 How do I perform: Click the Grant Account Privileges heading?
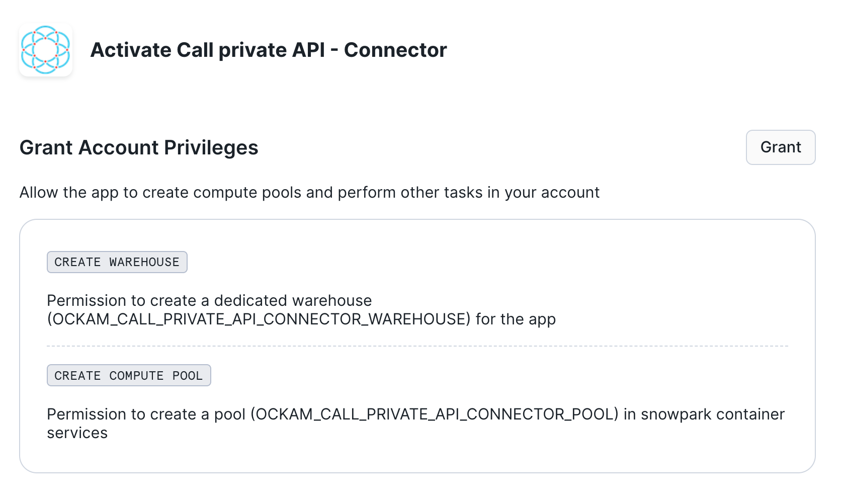pos(139,148)
